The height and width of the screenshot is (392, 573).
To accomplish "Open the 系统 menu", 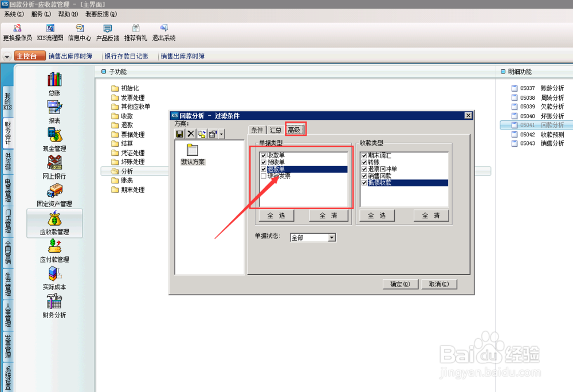I will tap(14, 14).
